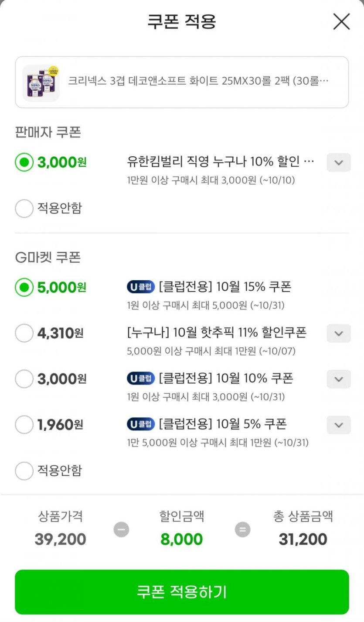
Task: Click the minus icon beside 할인금액
Action: point(121,530)
